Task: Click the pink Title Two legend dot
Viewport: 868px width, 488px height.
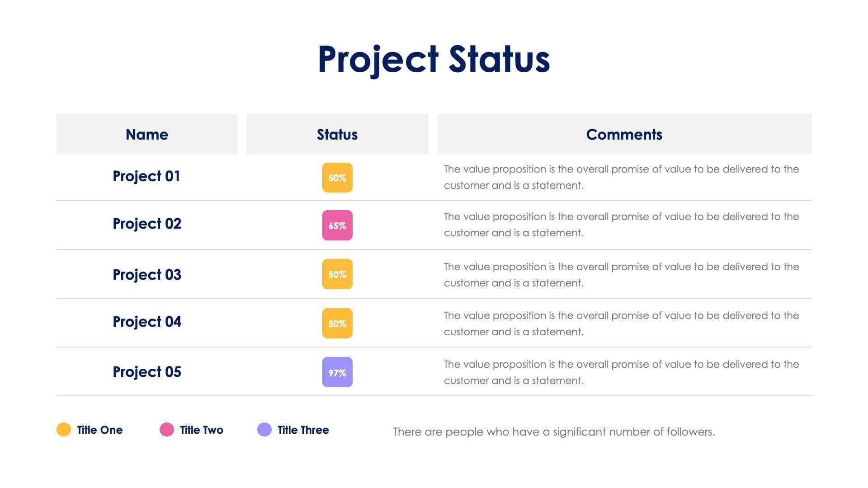Action: click(x=167, y=430)
